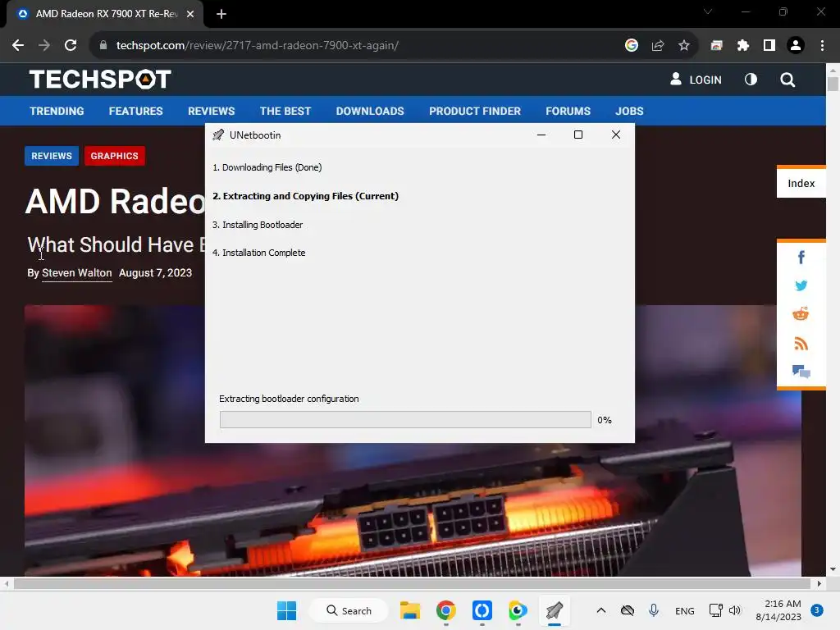Open the Windows Start menu
This screenshot has height=630, width=840.
286,610
